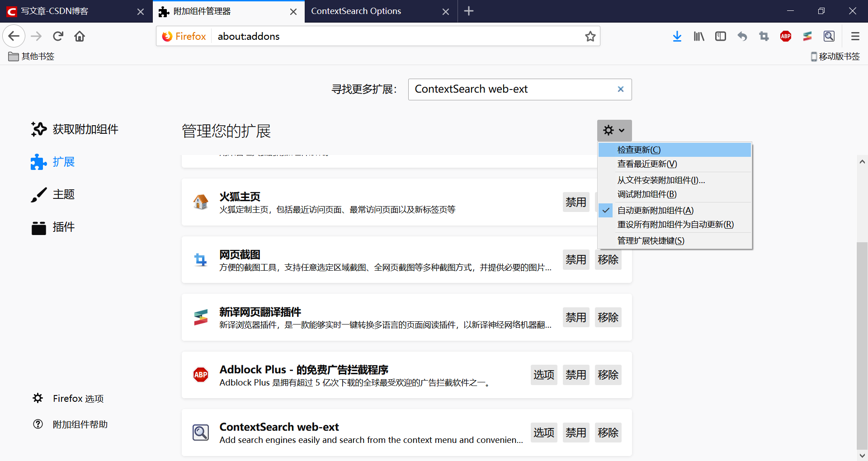
Task: Open the Library toolbar icon
Action: click(698, 36)
